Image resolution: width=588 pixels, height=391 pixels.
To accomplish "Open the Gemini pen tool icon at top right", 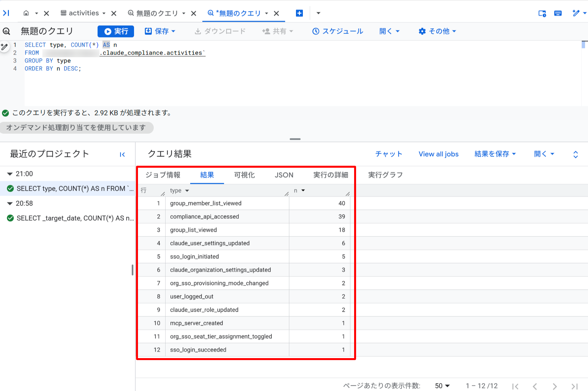I will 576,13.
